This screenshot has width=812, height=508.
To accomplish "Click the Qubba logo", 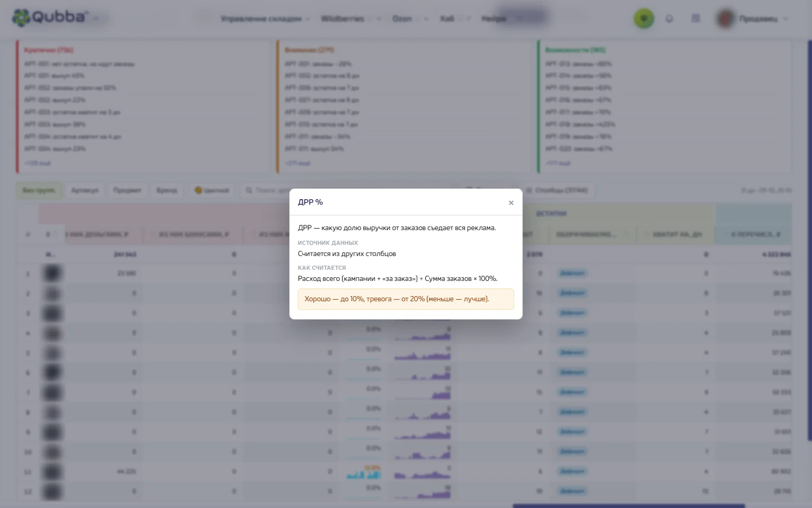I will pyautogui.click(x=50, y=17).
